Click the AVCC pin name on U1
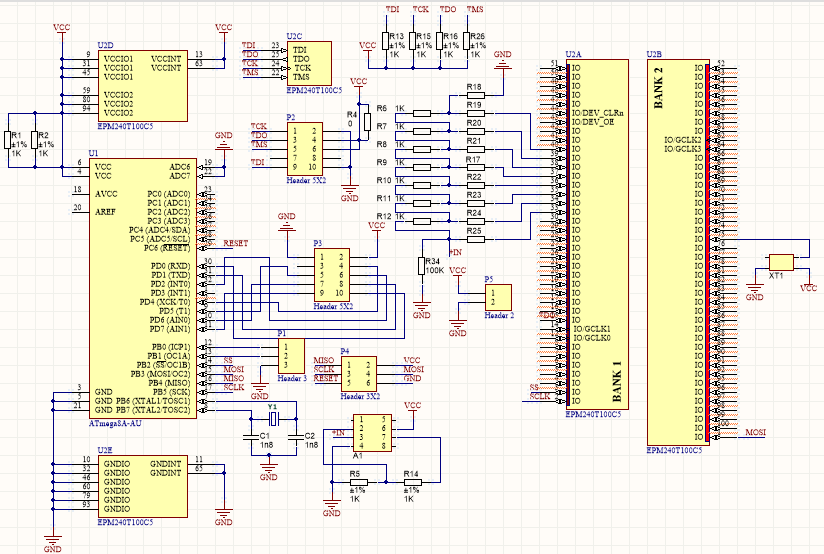This screenshot has height=554, width=824. (x=106, y=194)
